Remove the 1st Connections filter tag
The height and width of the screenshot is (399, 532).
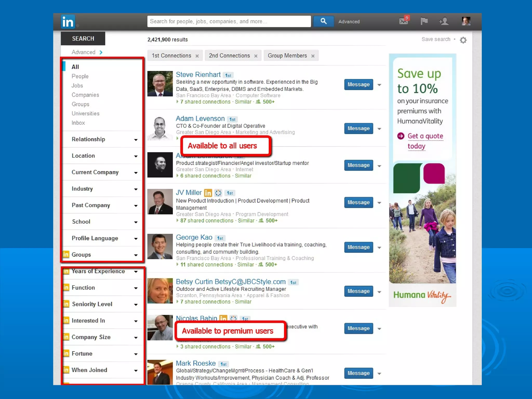tap(197, 56)
